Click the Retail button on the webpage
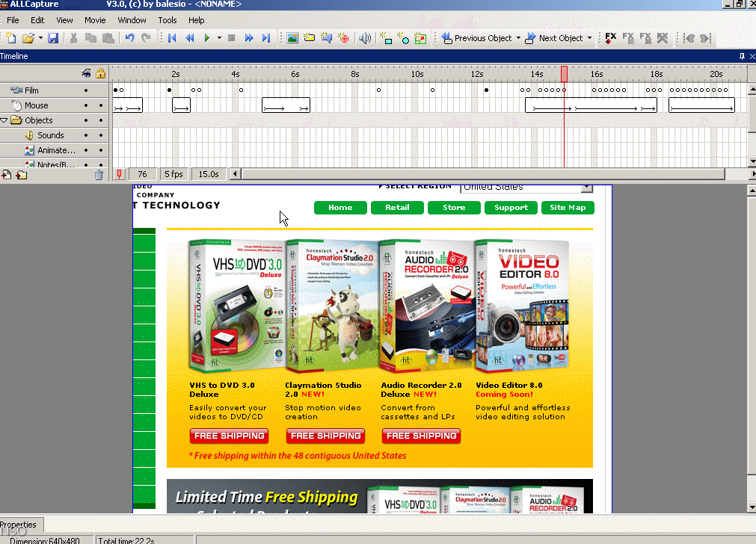 (x=397, y=208)
